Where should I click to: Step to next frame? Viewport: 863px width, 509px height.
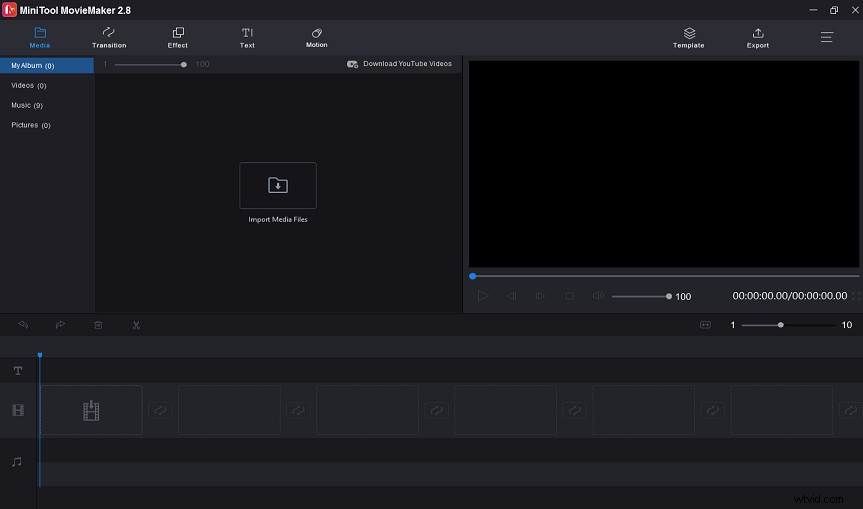pyautogui.click(x=540, y=296)
